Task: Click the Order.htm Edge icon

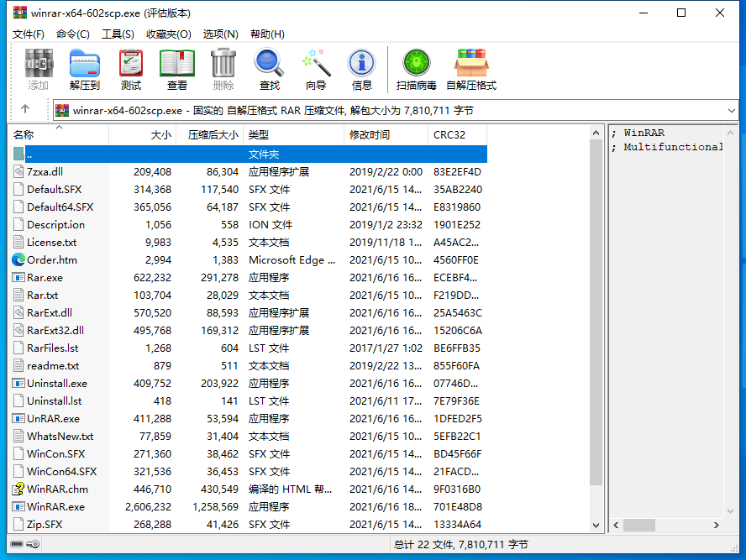Action: click(x=18, y=259)
